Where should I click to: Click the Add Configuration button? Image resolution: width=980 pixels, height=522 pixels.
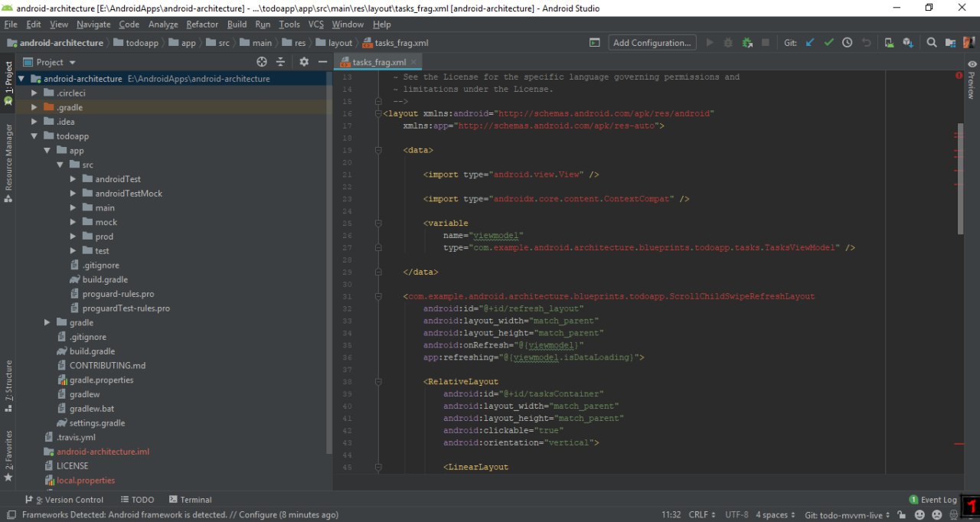coord(653,43)
